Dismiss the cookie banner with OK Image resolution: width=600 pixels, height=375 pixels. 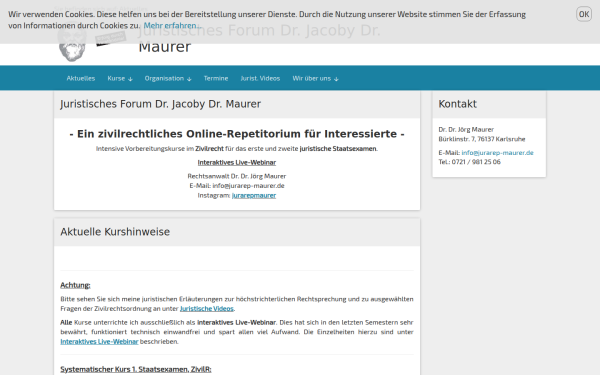584,14
